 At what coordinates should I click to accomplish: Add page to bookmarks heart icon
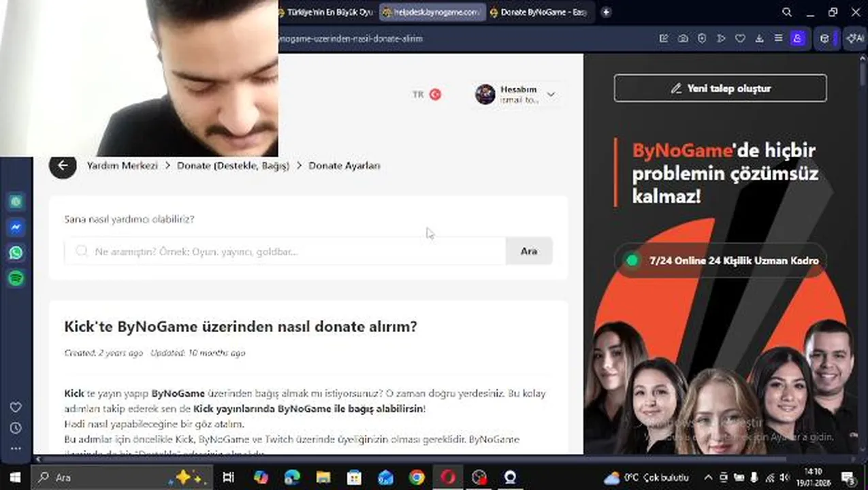[x=740, y=39]
